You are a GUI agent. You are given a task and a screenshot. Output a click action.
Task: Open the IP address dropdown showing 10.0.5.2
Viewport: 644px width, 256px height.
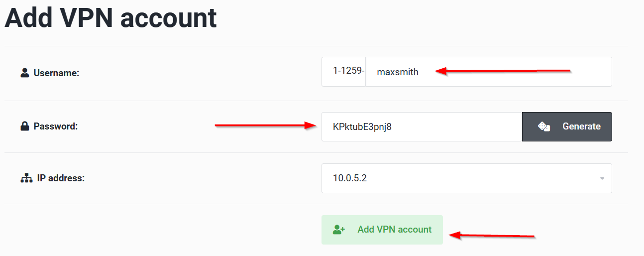466,178
